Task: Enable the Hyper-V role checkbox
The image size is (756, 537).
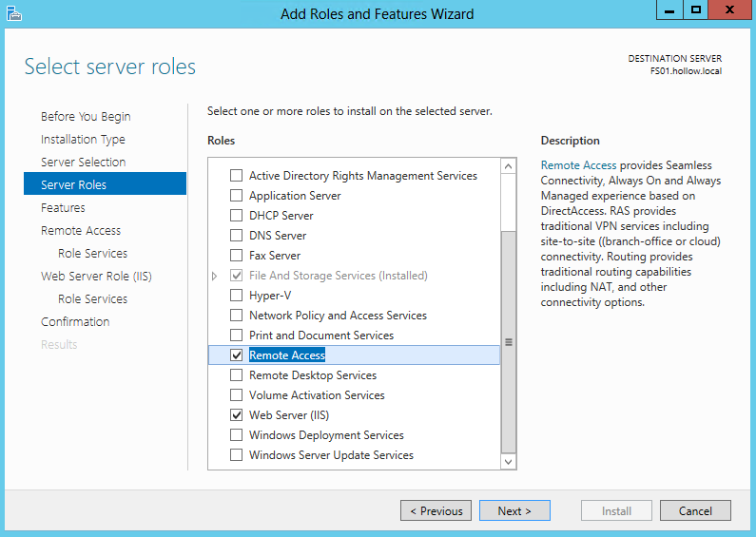Action: (x=237, y=296)
